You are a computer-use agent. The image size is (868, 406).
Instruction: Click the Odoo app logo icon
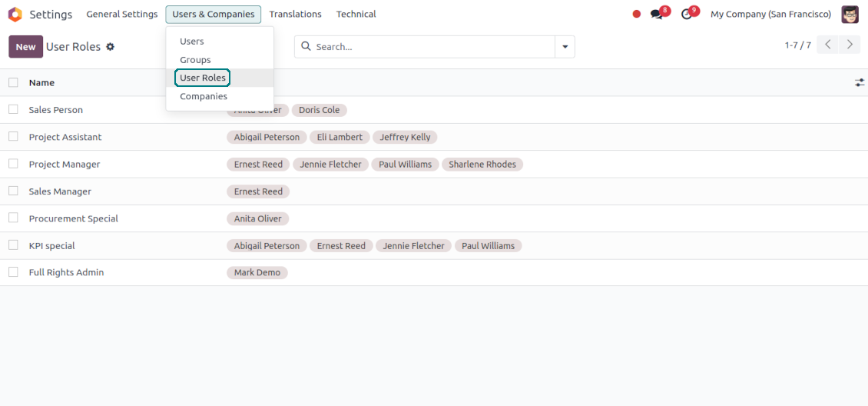(15, 15)
